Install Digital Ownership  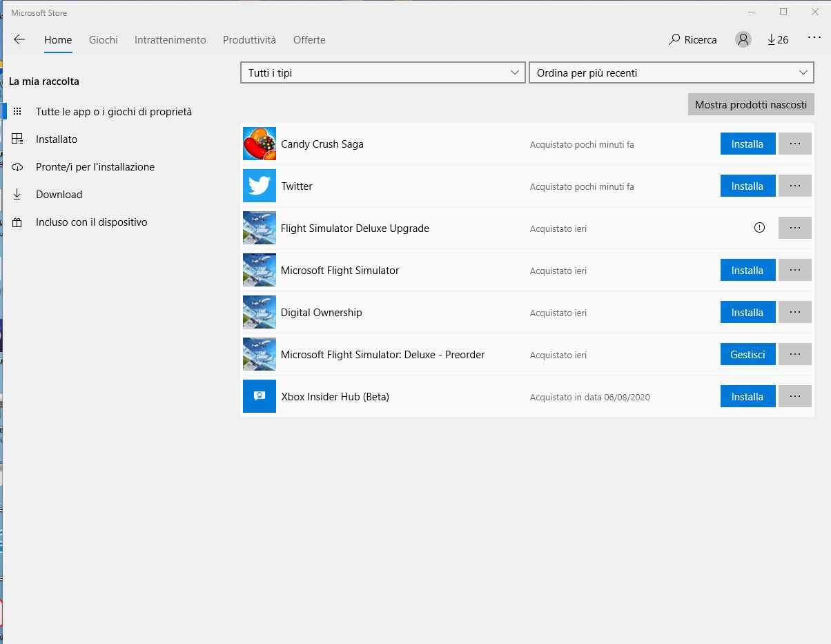(x=748, y=313)
